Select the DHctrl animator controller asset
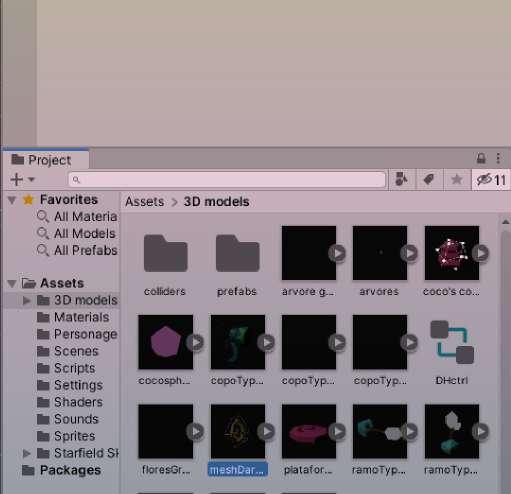Image resolution: width=511 pixels, height=494 pixels. pos(452,342)
